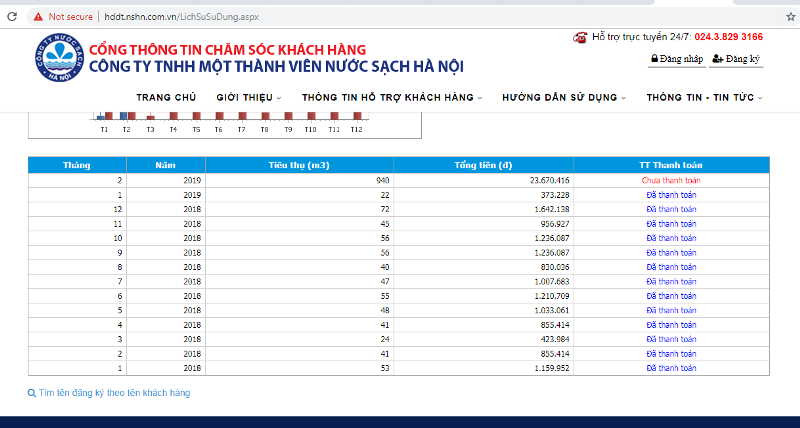Click the Not secure warning icon

pyautogui.click(x=37, y=17)
